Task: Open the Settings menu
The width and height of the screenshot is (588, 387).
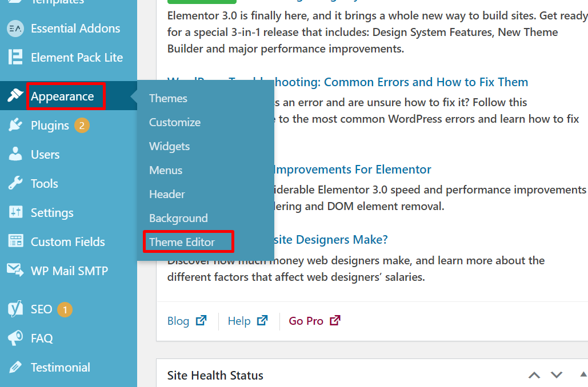Action: click(x=69, y=212)
